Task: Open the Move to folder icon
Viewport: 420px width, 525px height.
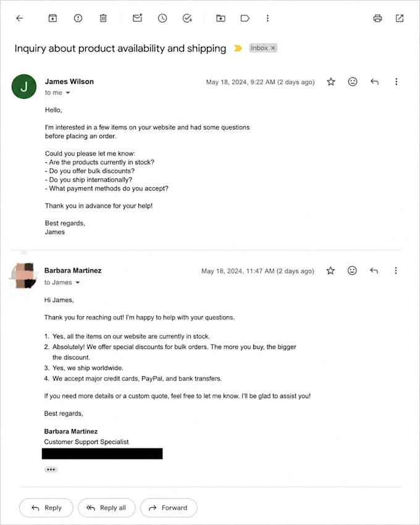Action: pyautogui.click(x=220, y=18)
